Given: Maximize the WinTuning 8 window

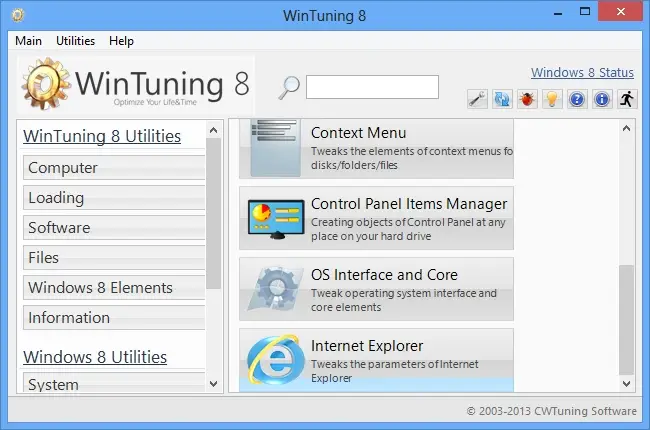Looking at the screenshot, I should (x=585, y=12).
